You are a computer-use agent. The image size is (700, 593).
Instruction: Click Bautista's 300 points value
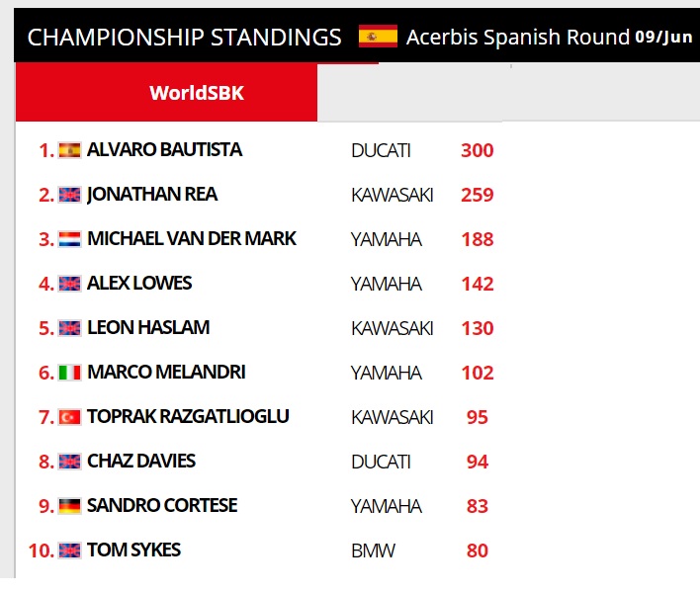[x=477, y=150]
